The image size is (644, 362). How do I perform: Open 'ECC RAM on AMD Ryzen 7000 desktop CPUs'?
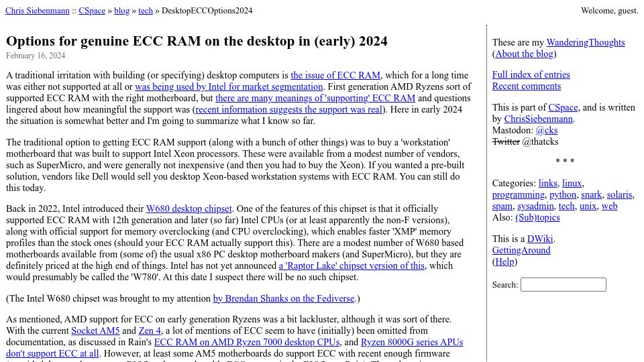click(x=247, y=342)
